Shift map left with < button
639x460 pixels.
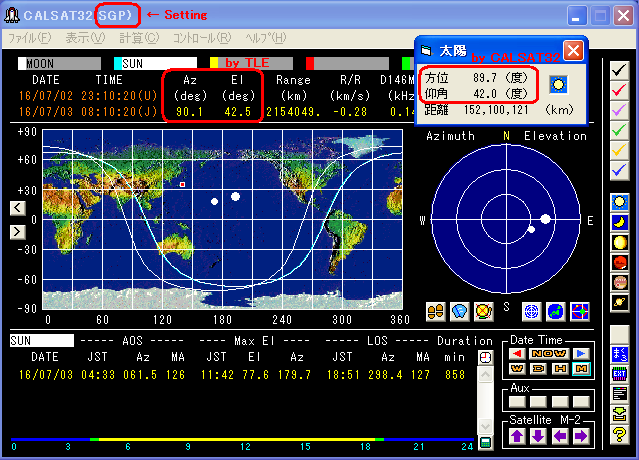coord(18,208)
